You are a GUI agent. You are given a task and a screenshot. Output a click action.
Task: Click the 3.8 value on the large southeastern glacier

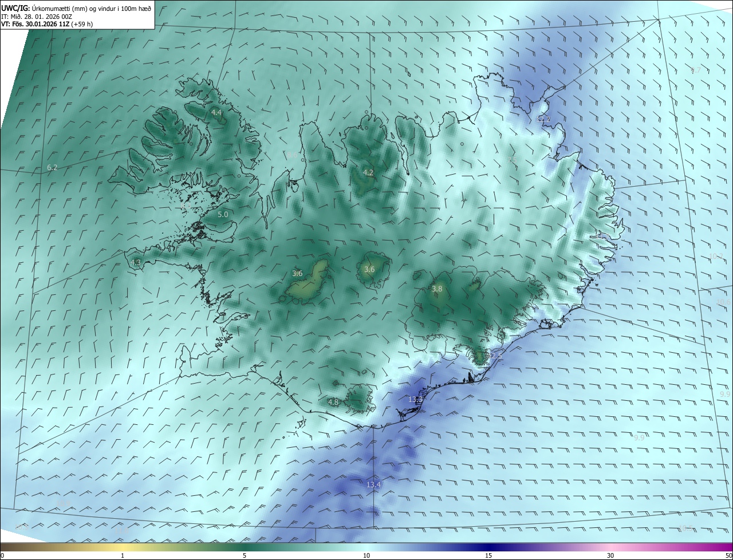point(437,289)
